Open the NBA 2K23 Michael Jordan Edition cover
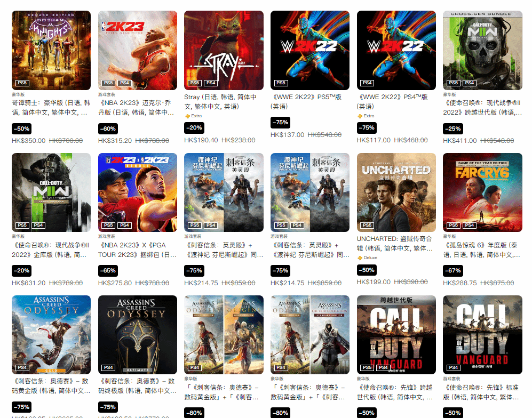This screenshot has height=418, width=532. (138, 50)
